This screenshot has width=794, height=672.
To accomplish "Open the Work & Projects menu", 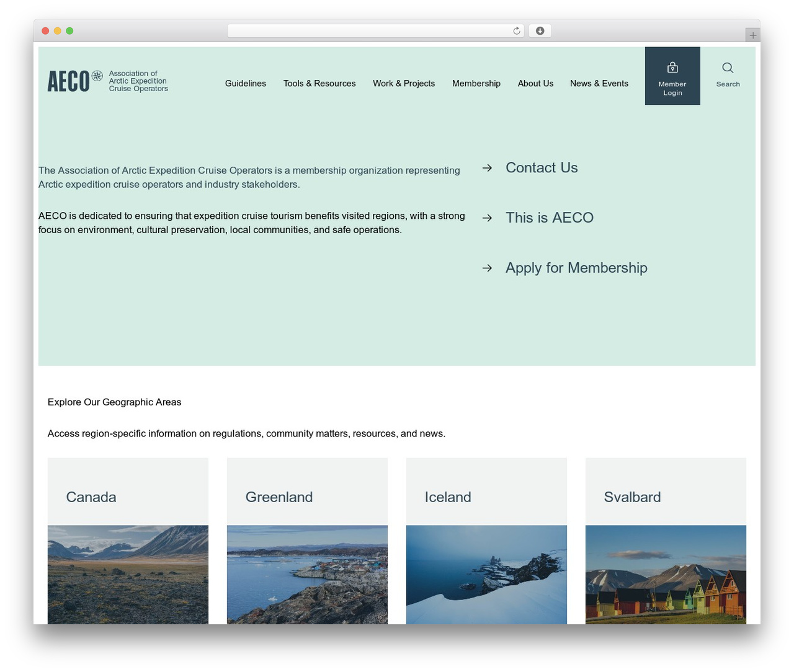I will [x=404, y=84].
